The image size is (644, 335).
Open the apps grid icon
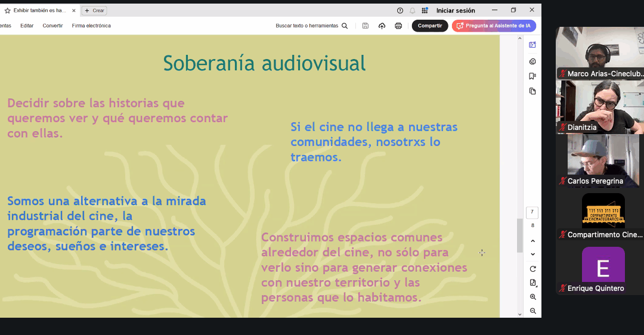coord(425,11)
